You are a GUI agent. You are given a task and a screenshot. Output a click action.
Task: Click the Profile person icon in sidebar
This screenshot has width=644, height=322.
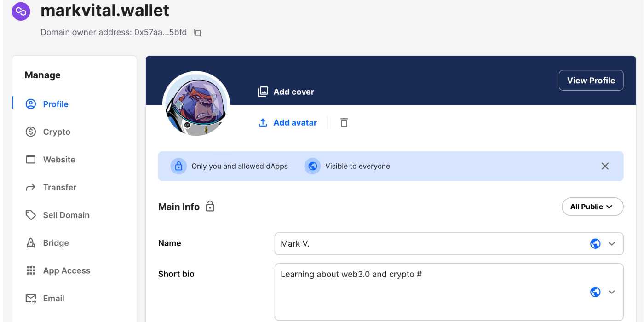[x=30, y=104]
